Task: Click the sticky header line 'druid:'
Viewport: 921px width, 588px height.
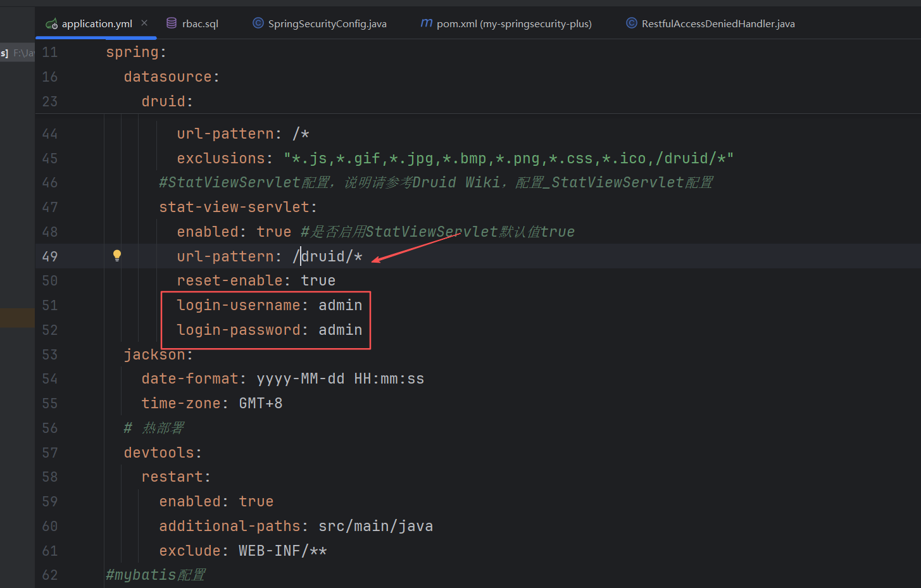Action: tap(167, 101)
